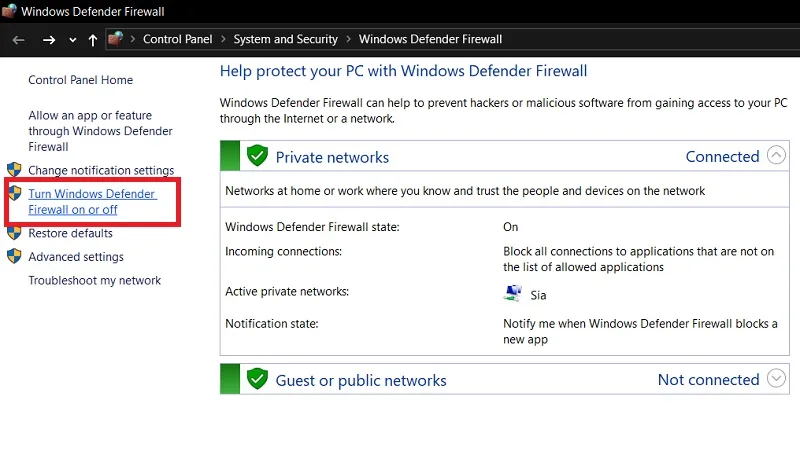
Task: Click the Up one level arrow
Action: click(92, 40)
